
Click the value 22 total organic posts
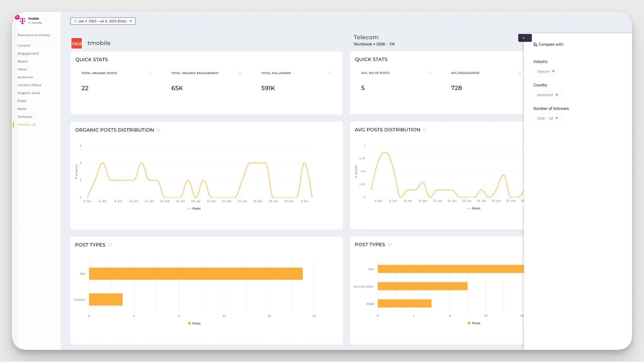(x=85, y=88)
